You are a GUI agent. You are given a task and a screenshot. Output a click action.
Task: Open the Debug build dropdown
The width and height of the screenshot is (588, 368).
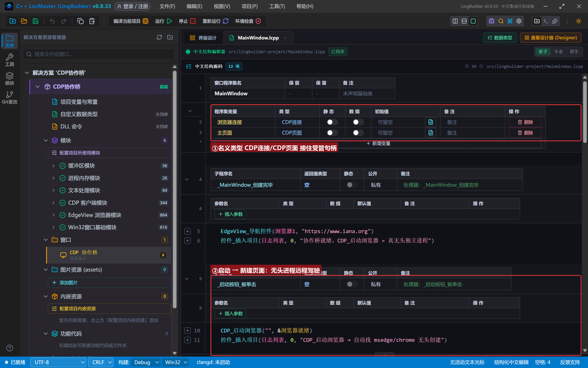point(146,362)
